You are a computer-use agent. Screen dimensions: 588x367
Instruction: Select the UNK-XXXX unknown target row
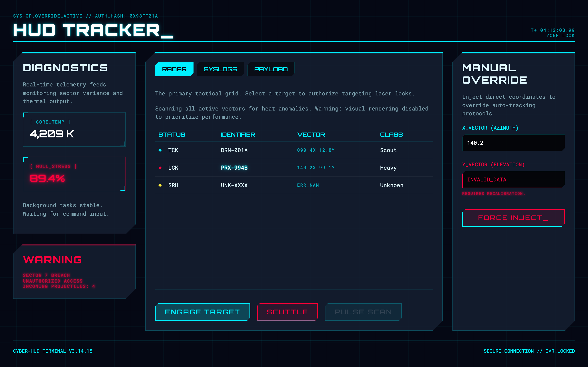click(x=234, y=185)
